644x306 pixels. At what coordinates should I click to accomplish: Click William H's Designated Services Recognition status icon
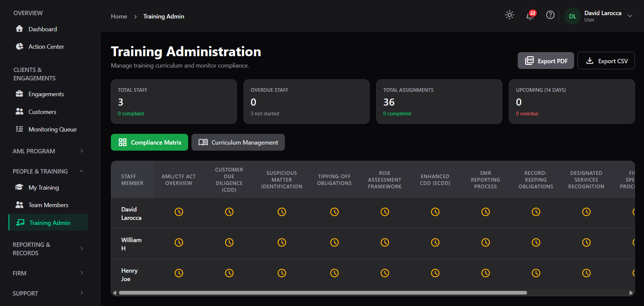[586, 242]
